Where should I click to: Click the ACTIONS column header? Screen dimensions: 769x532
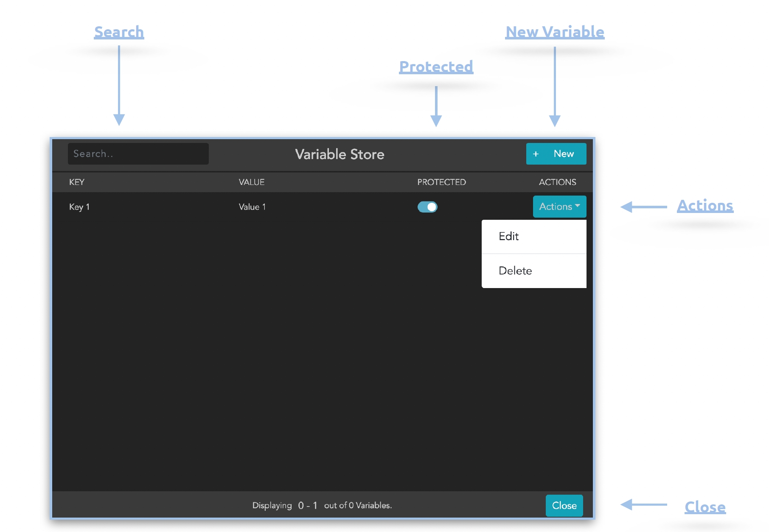tap(557, 182)
